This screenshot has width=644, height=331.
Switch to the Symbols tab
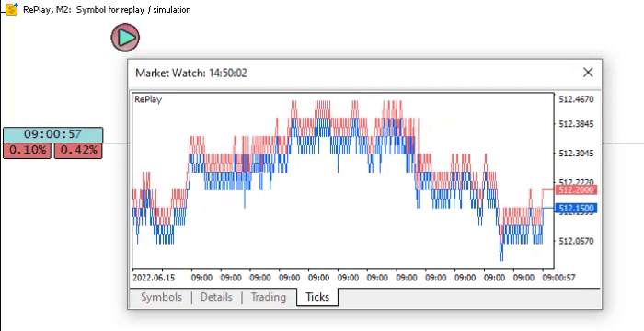161,297
